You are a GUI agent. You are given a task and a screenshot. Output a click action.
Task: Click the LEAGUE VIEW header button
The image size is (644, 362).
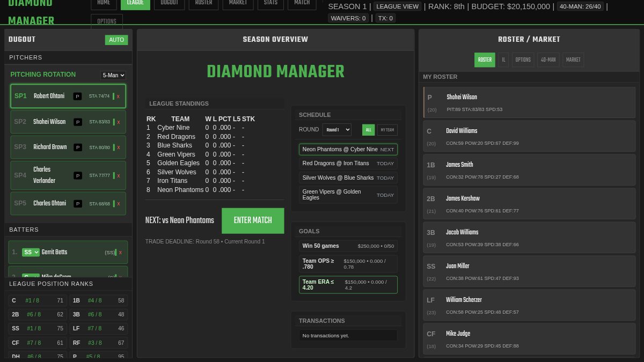[398, 6]
